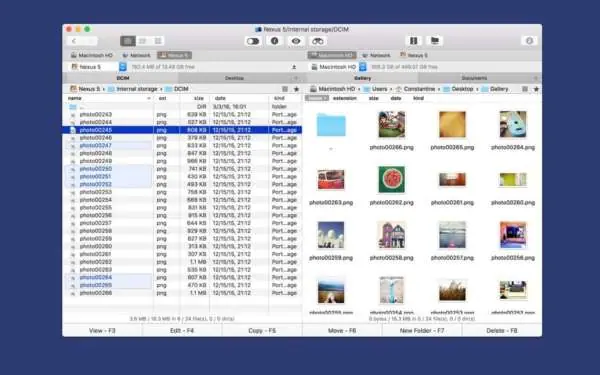Click Edit - F4 button
The width and height of the screenshot is (600, 375).
click(x=182, y=331)
